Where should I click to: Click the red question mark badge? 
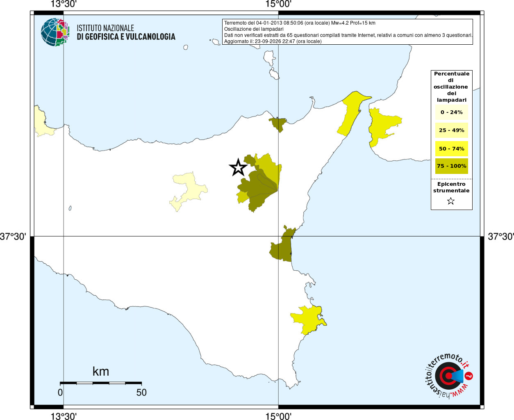click(x=469, y=376)
